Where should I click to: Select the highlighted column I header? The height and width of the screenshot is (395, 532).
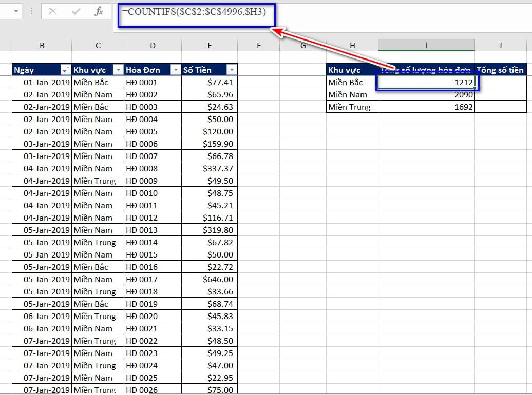click(426, 46)
